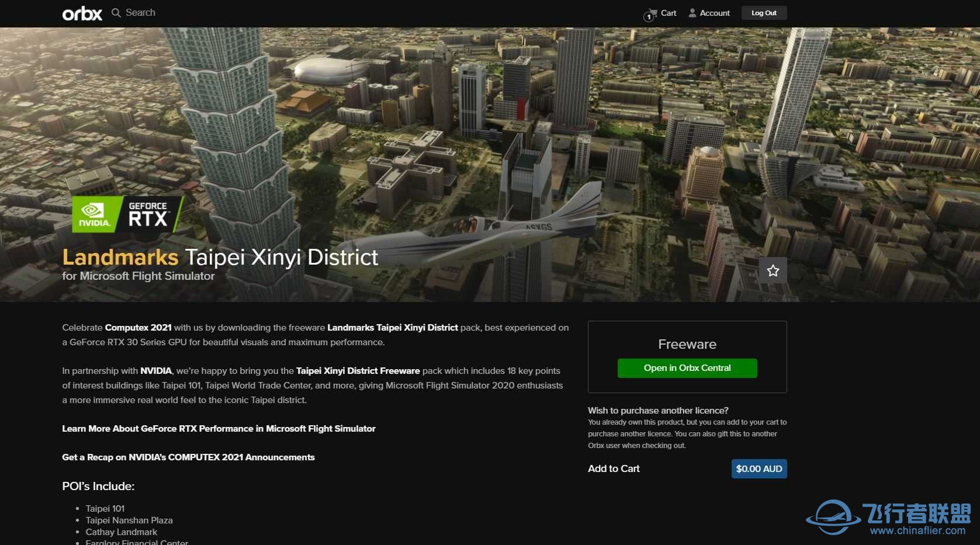This screenshot has width=980, height=545.
Task: Click the Add to Cart label
Action: [x=614, y=468]
